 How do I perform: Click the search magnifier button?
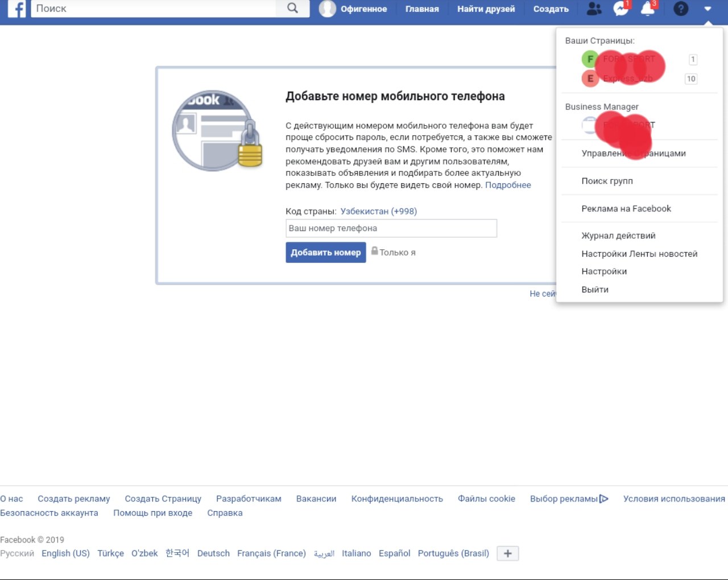pyautogui.click(x=292, y=9)
